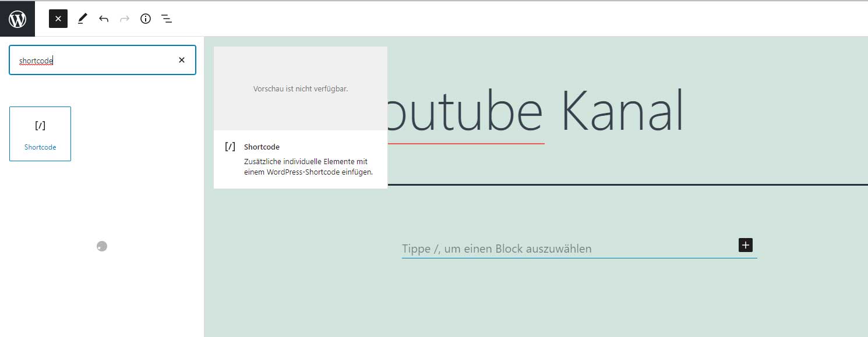Add a block with the plus button
Screen dimensions: 868x337
[746, 245]
